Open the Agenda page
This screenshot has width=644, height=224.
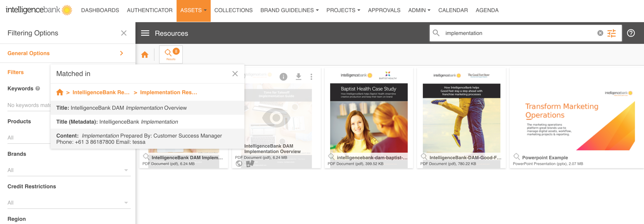coord(487,10)
